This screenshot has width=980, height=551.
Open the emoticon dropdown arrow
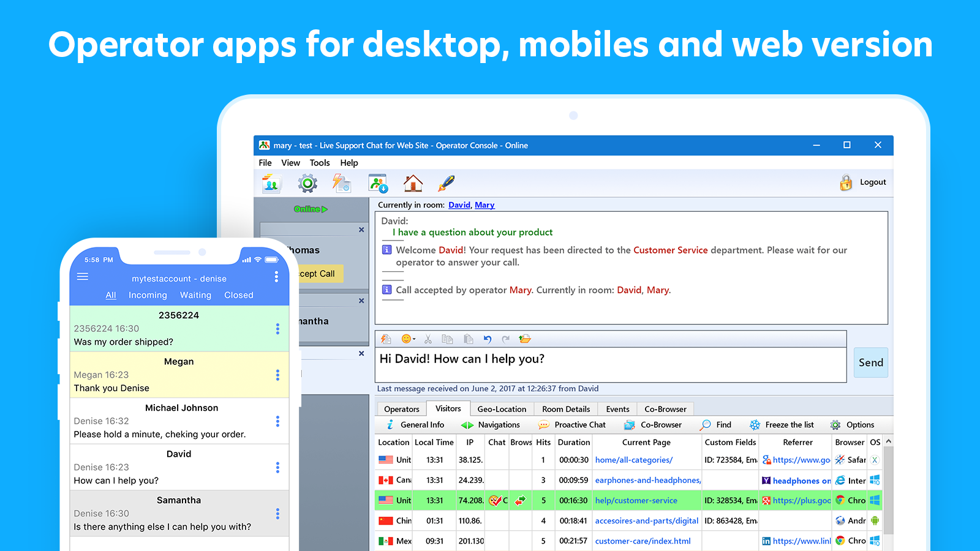tap(414, 339)
